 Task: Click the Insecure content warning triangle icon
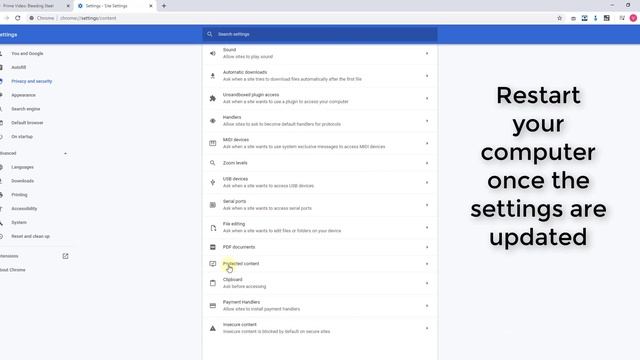213,328
